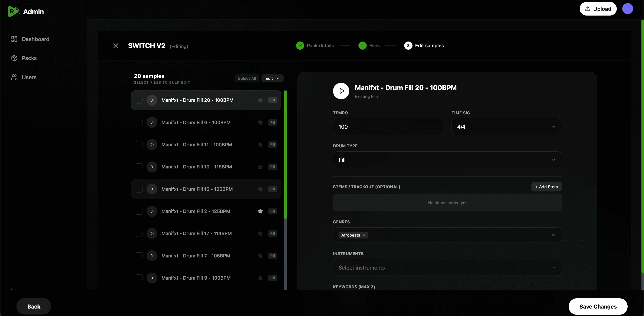Click the step 3 number circle

click(x=408, y=46)
